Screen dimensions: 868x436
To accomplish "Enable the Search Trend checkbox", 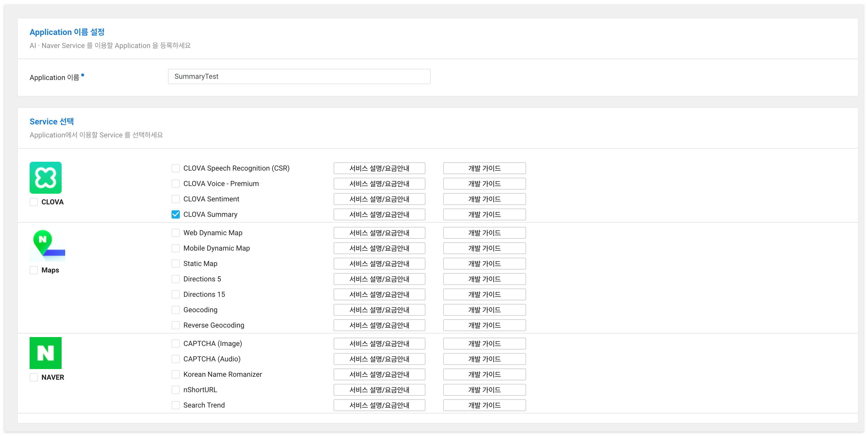I will (x=176, y=405).
